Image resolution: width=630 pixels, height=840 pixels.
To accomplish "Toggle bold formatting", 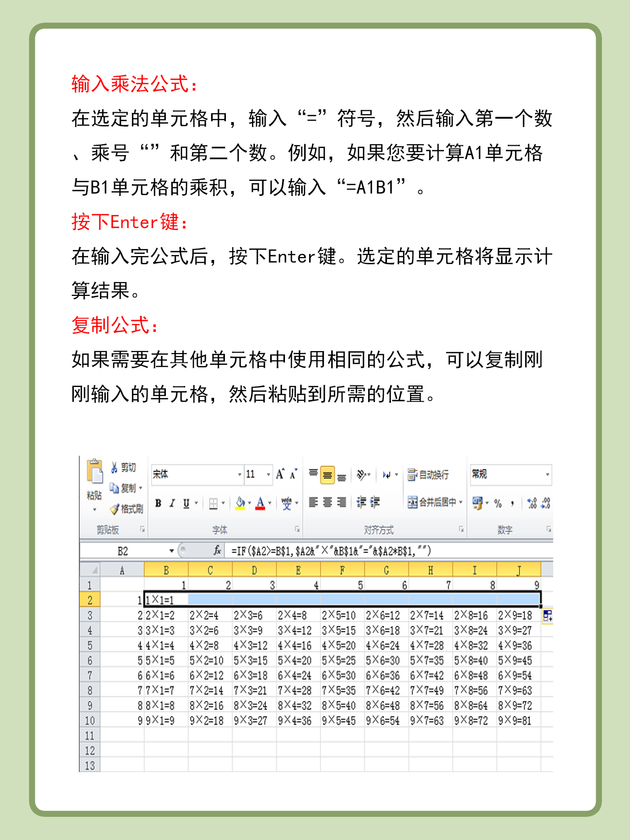I will point(158,503).
